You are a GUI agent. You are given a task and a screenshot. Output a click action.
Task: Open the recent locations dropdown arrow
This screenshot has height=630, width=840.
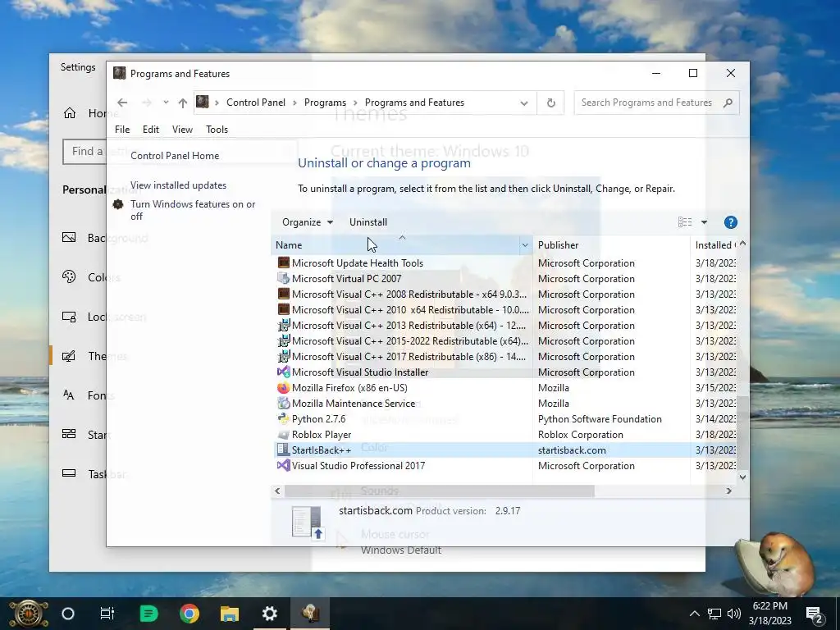(x=166, y=103)
